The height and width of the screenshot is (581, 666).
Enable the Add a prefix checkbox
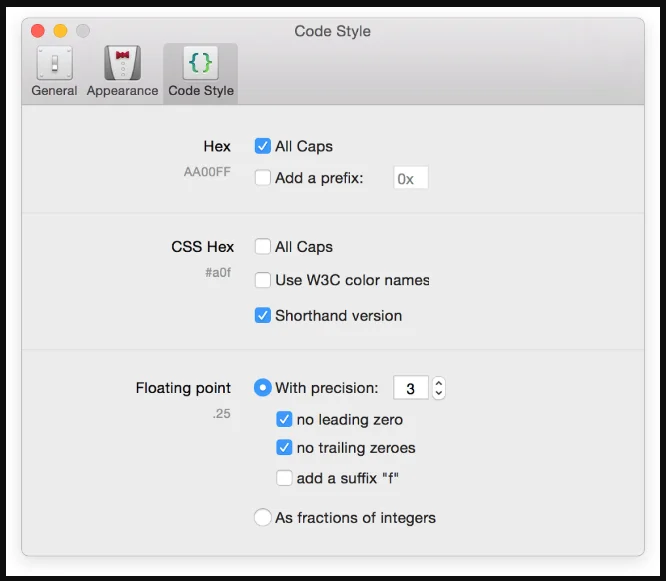[262, 178]
